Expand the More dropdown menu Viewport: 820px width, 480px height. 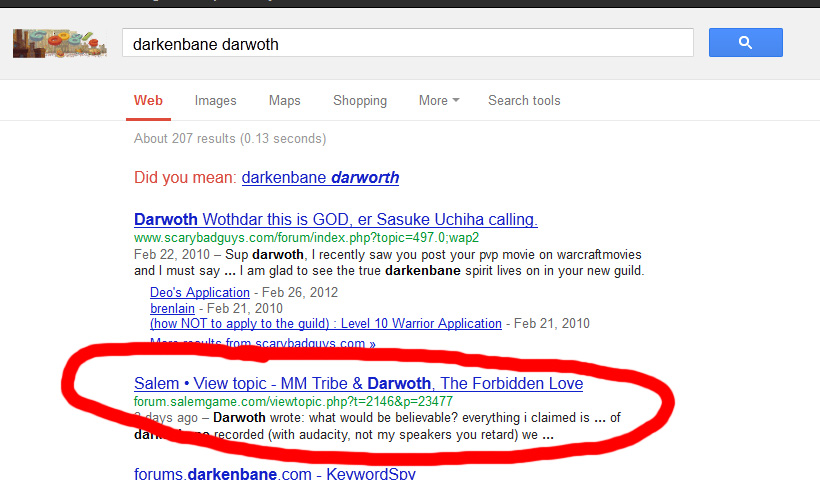click(x=439, y=100)
